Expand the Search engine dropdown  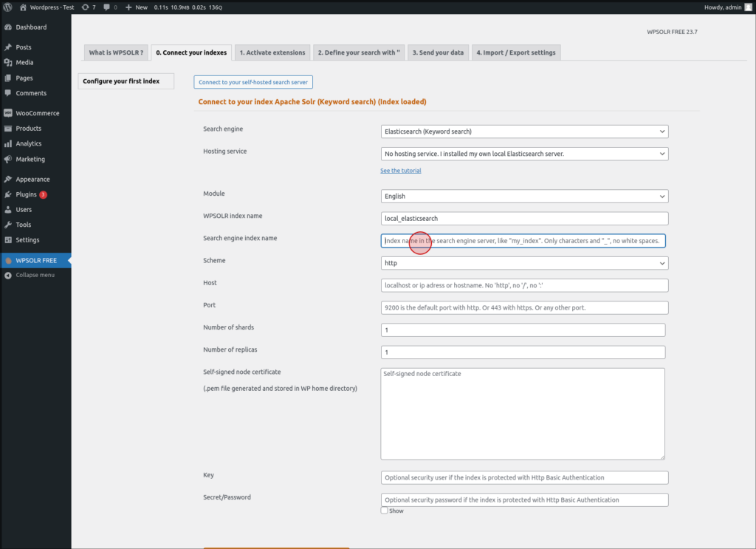(525, 132)
